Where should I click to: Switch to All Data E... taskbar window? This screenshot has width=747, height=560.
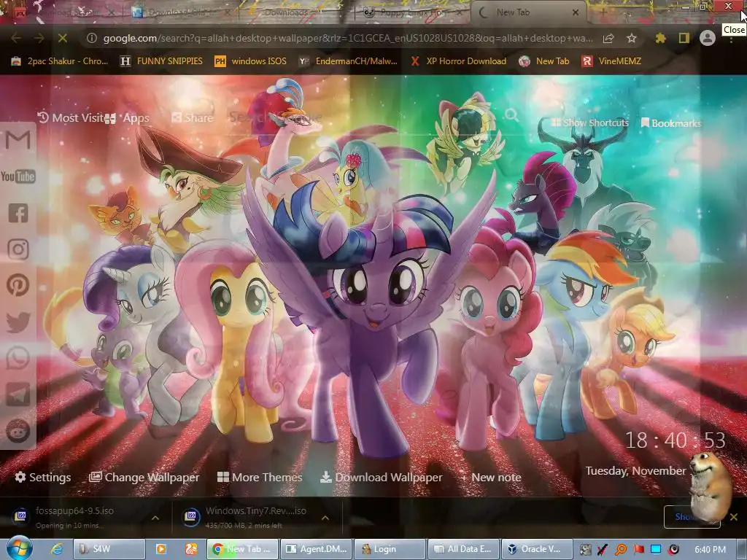463,549
